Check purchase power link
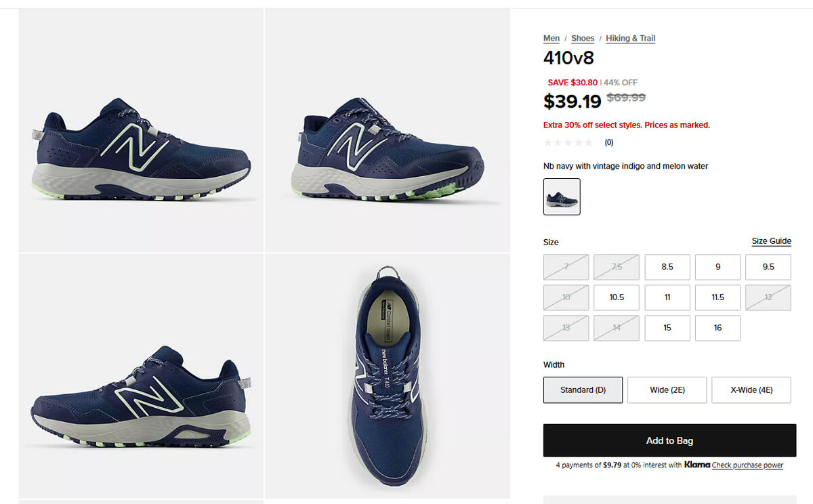 [x=747, y=465]
